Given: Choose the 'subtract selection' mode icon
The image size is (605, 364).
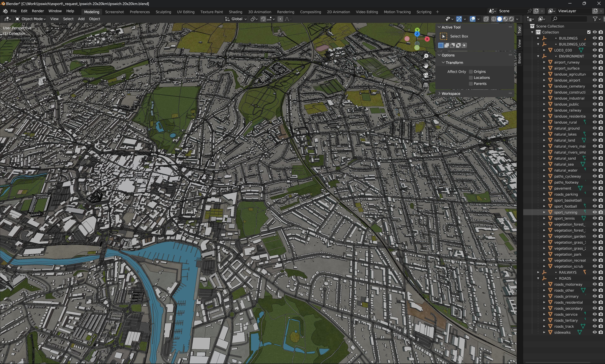Looking at the screenshot, I should click(453, 45).
